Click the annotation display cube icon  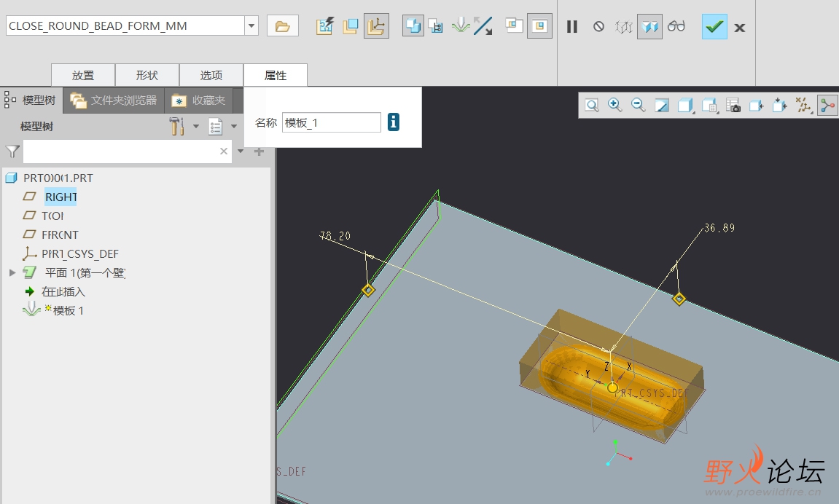[x=780, y=106]
